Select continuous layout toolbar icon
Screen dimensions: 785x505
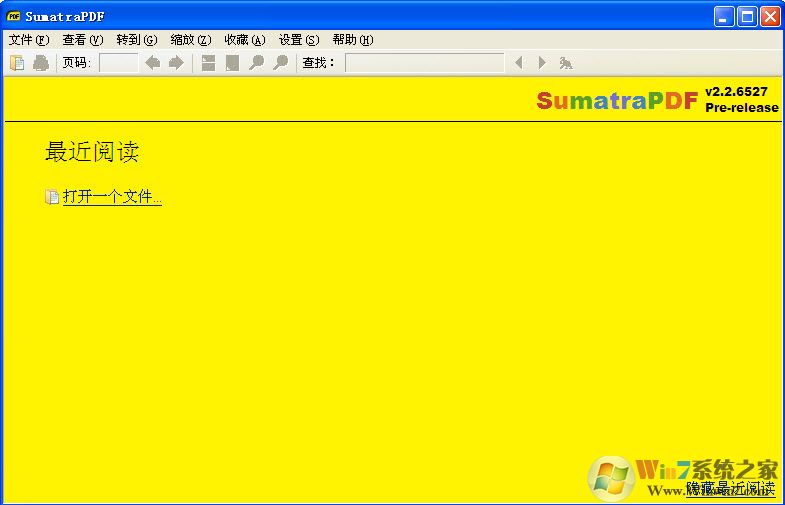[x=208, y=63]
